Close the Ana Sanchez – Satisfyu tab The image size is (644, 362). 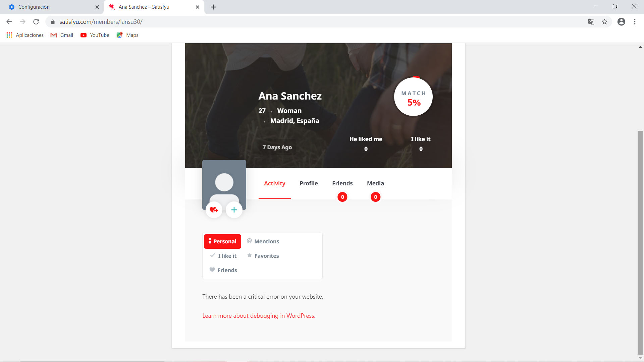click(x=198, y=7)
